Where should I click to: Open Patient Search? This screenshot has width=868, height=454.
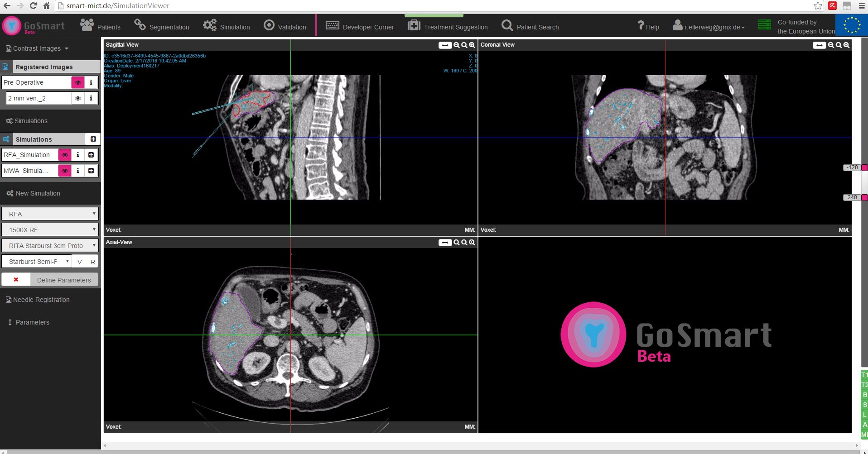coord(530,26)
